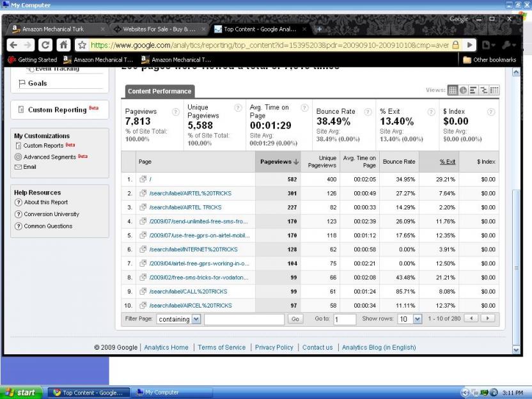532x399 pixels.
Task: Open the Bounce Rate help icon
Action: pos(368,111)
